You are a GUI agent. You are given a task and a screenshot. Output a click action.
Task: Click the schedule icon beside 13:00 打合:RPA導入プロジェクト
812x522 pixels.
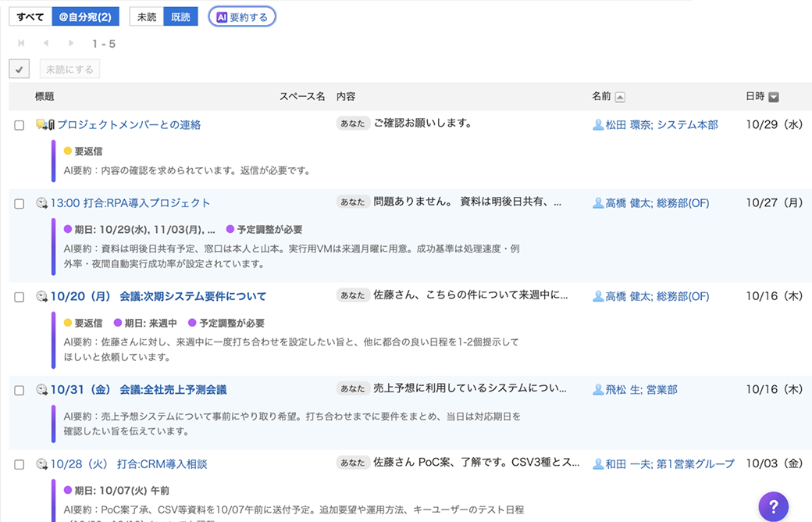click(42, 203)
